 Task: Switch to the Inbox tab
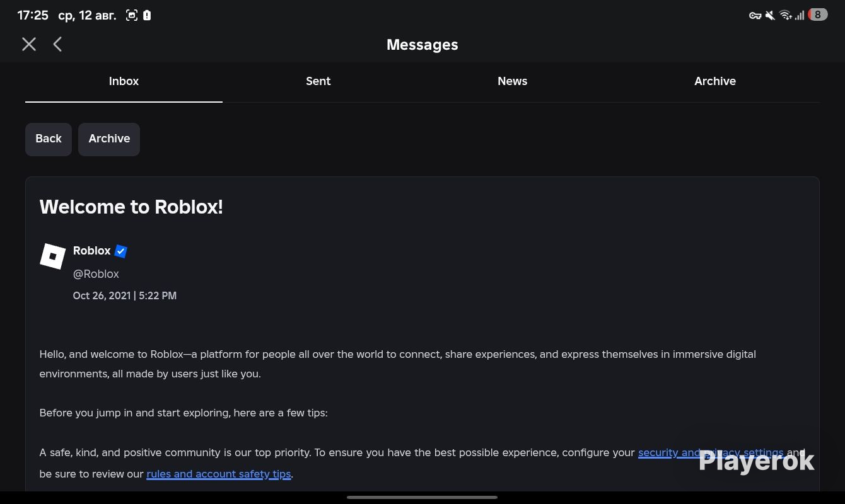(x=124, y=82)
